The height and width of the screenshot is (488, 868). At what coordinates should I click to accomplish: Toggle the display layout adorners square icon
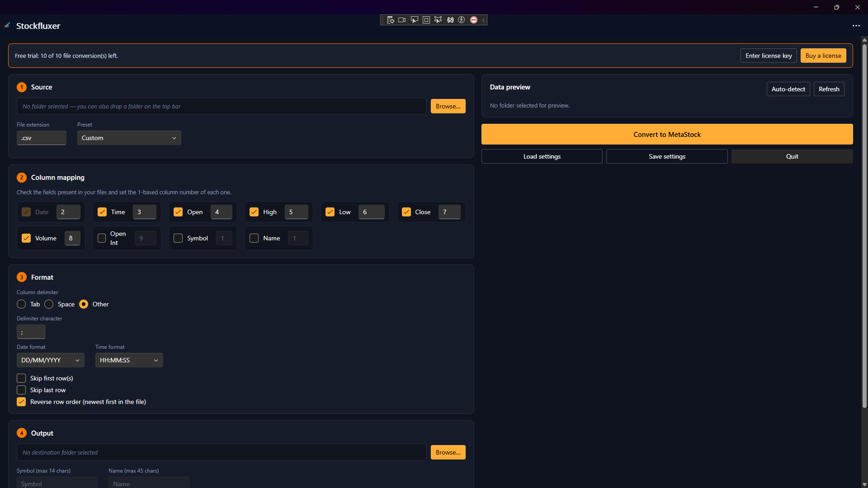(x=426, y=20)
